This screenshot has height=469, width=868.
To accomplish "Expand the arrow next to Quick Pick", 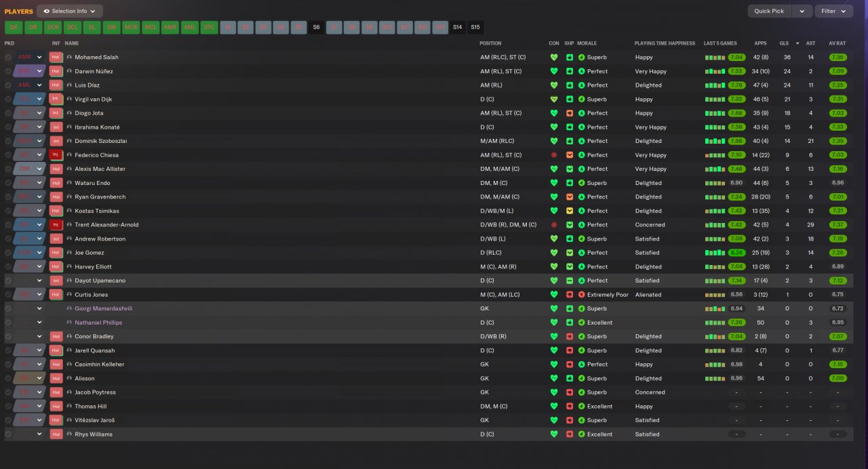I will click(x=802, y=11).
